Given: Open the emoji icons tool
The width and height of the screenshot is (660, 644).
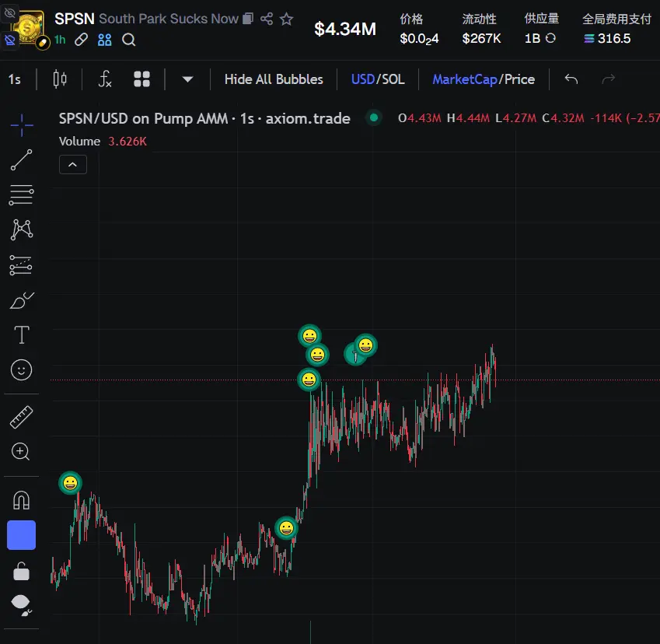Looking at the screenshot, I should point(21,369).
